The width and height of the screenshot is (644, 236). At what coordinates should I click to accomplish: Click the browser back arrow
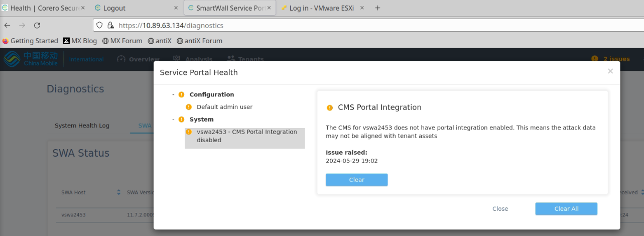(x=8, y=25)
